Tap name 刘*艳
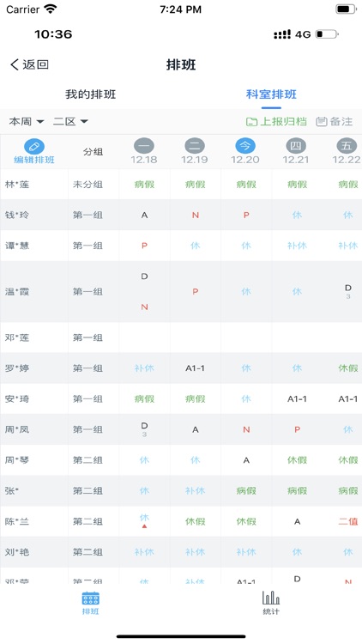The width and height of the screenshot is (362, 644). [17, 552]
